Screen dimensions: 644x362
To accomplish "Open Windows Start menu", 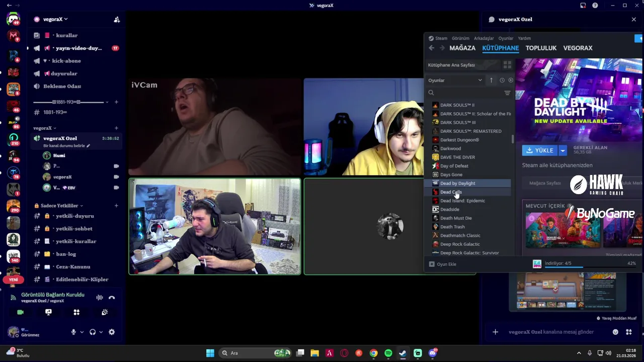I will click(210, 353).
